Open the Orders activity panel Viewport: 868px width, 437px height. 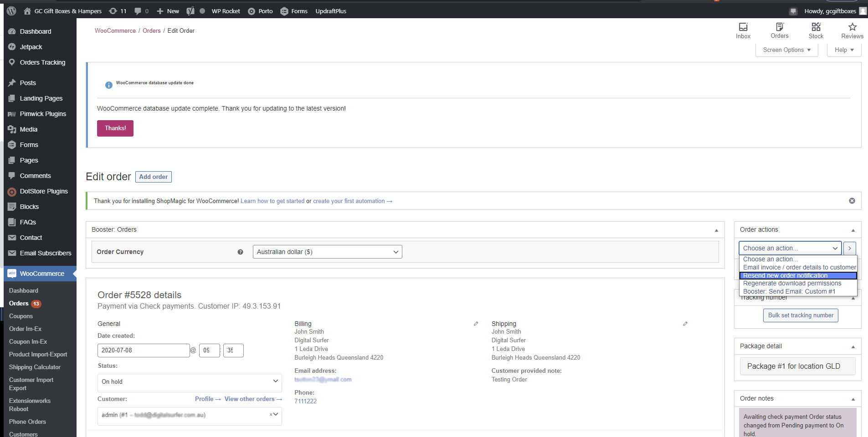click(780, 30)
